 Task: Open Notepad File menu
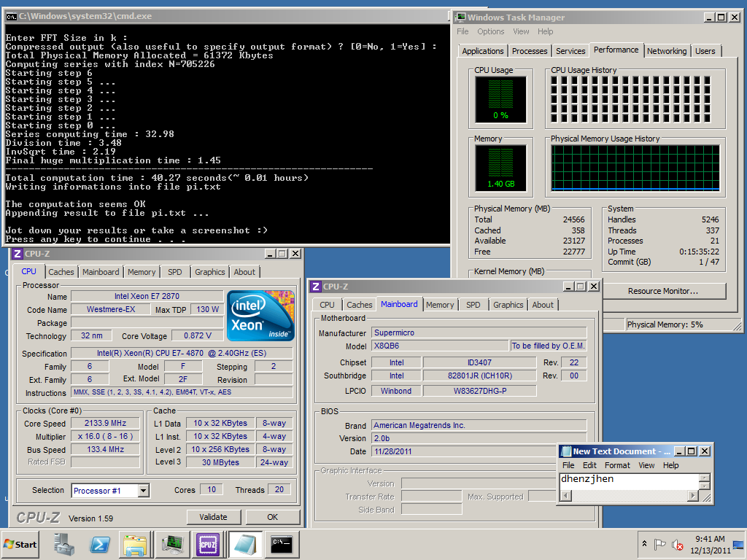(x=568, y=465)
